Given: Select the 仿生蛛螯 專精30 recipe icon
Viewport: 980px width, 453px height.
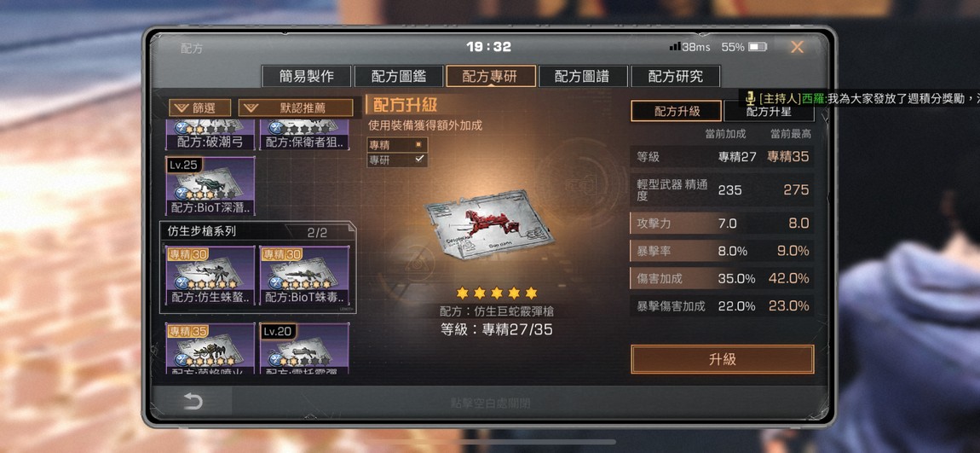Looking at the screenshot, I should coord(210,276).
